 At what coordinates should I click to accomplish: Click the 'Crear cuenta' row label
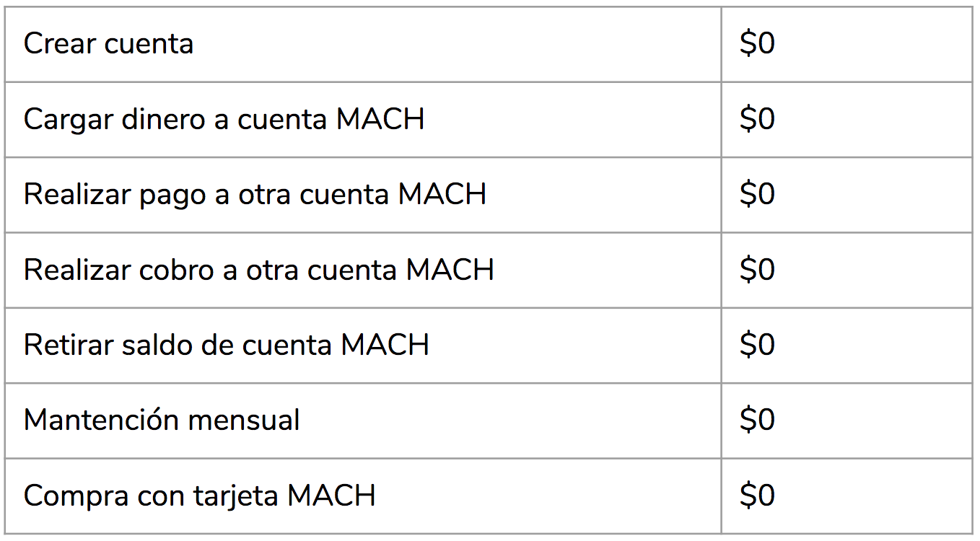coord(108,44)
